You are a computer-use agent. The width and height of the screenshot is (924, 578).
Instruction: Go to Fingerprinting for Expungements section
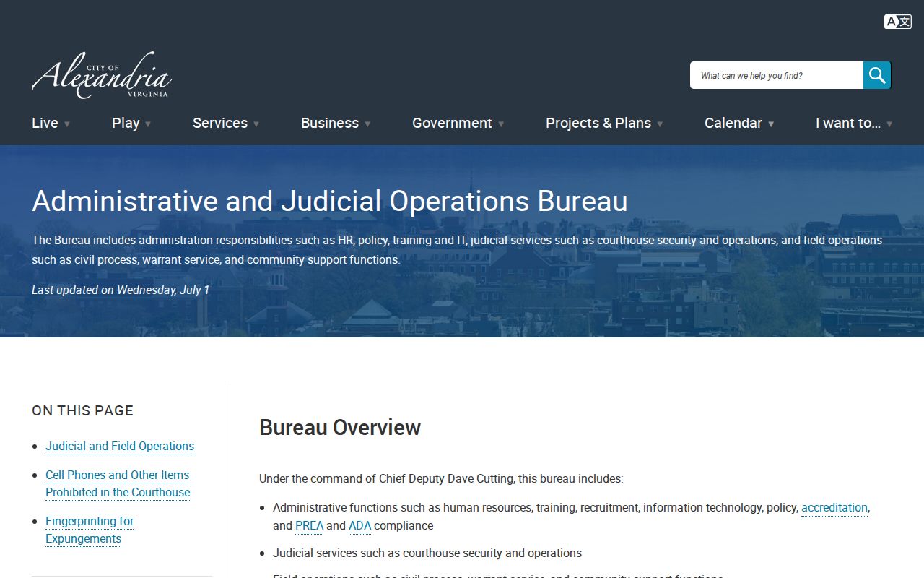(x=90, y=530)
